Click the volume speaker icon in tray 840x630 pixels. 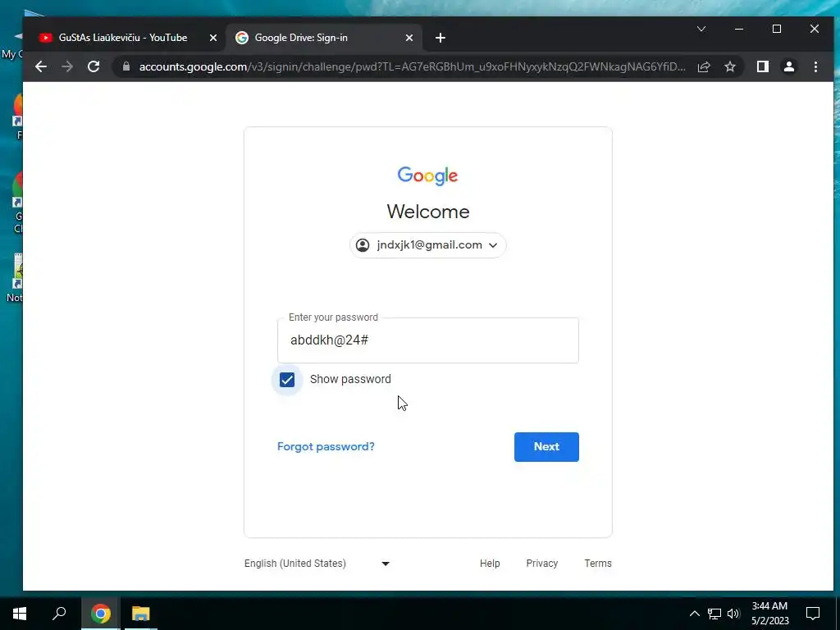[x=734, y=614]
